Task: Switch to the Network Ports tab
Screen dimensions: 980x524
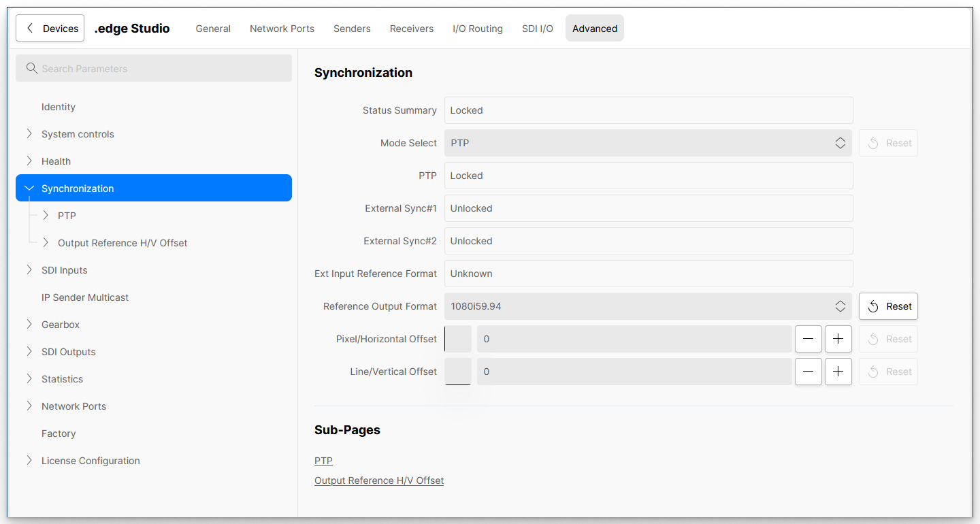Action: pos(282,29)
